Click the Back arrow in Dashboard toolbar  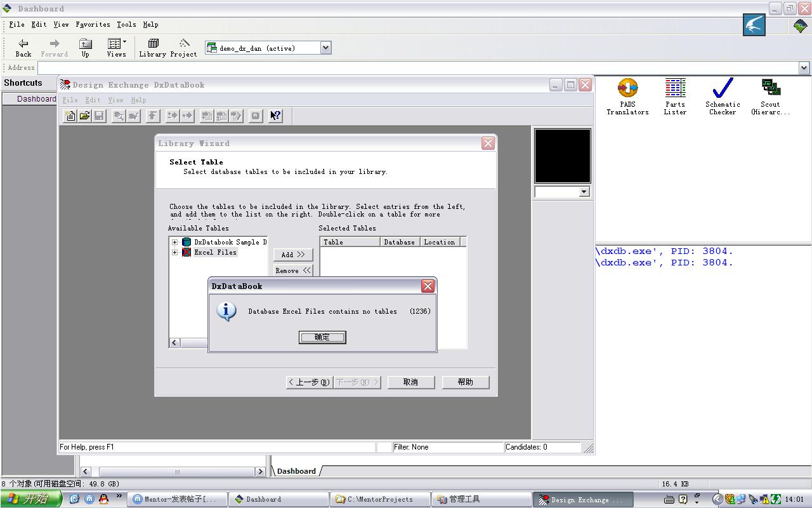click(23, 43)
